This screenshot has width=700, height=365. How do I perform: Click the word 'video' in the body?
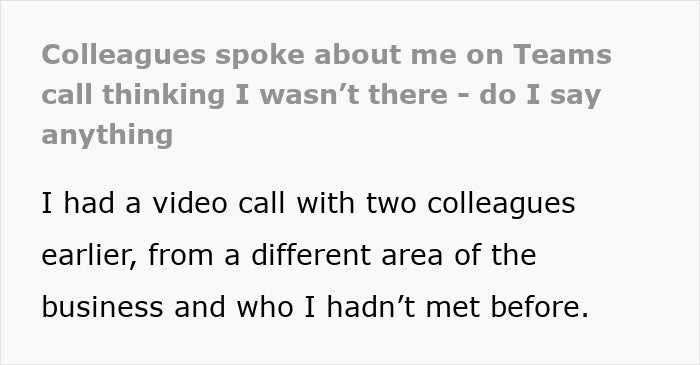pyautogui.click(x=190, y=203)
